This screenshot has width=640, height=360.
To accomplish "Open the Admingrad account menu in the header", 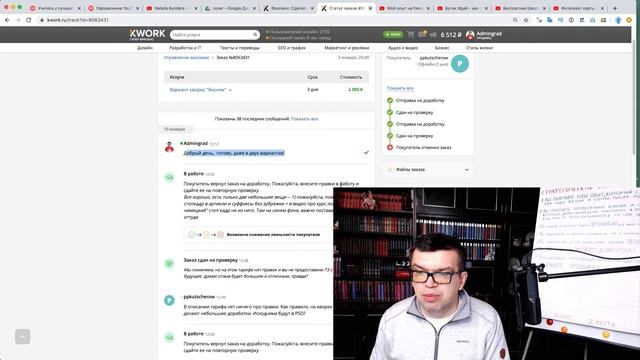I will (x=489, y=35).
